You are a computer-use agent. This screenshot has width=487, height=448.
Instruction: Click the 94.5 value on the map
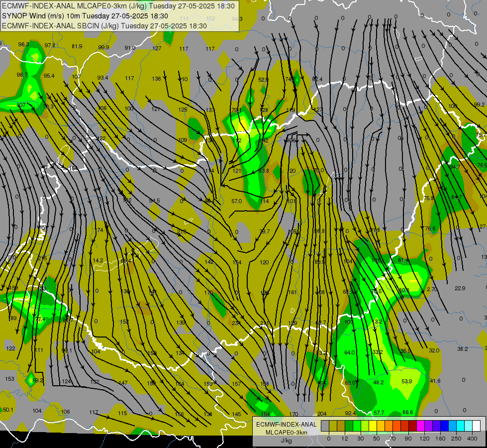click(x=154, y=201)
